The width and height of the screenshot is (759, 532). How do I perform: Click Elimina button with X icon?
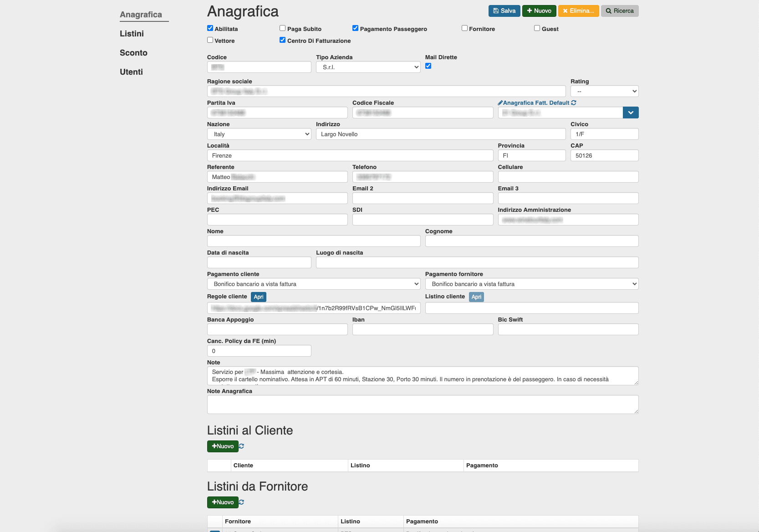tap(578, 11)
